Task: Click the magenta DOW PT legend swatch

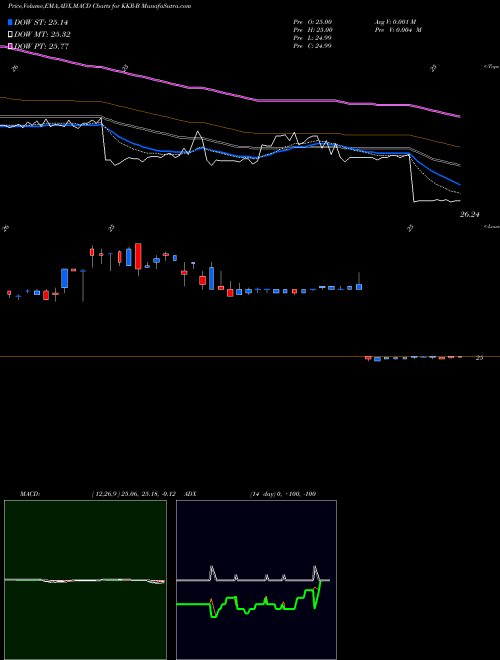Action: click(x=10, y=46)
